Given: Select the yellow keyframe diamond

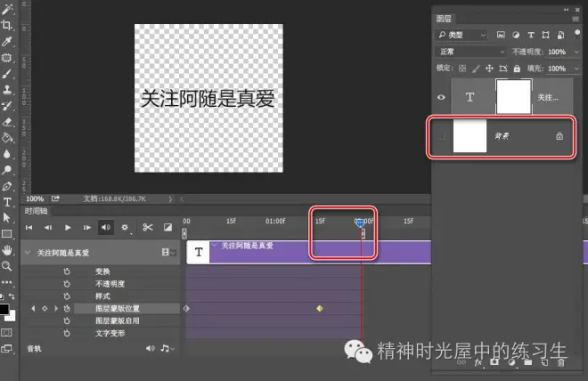Looking at the screenshot, I should pyautogui.click(x=320, y=308).
